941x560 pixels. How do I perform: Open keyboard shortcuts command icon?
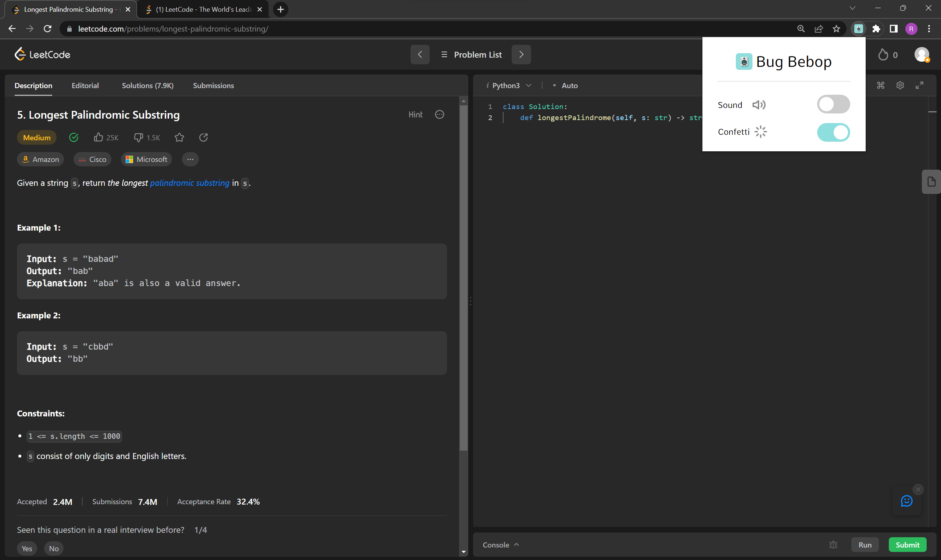pos(881,85)
